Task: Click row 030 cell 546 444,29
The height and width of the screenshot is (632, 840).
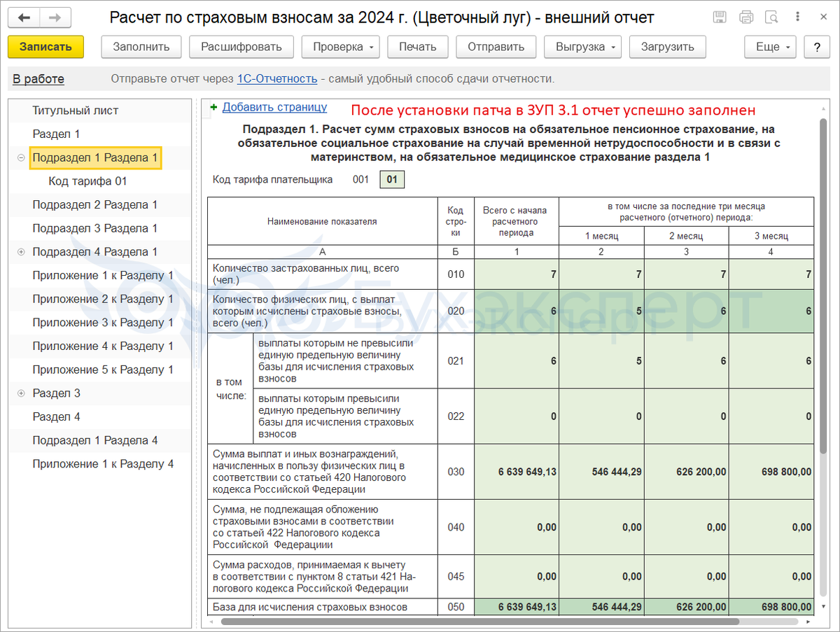Action: point(601,471)
